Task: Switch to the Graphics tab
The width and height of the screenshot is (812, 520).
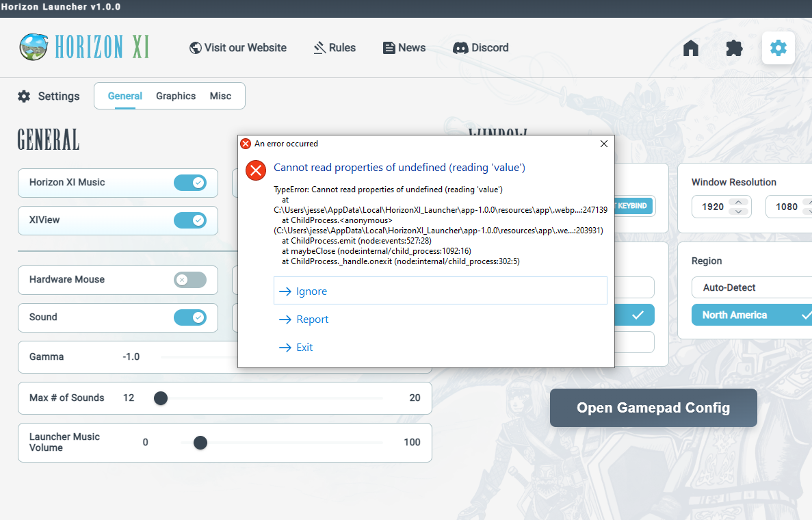Action: [176, 96]
